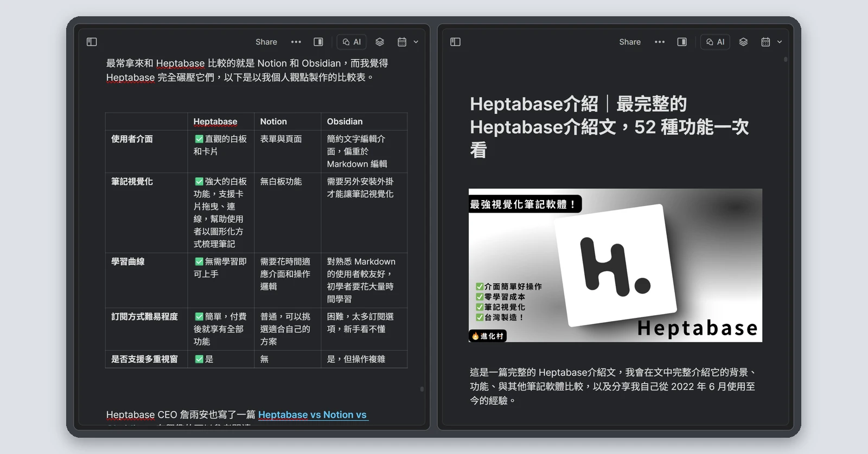This screenshot has width=868, height=454.
Task: Click the left pane vertical scrollbar
Action: coord(422,389)
